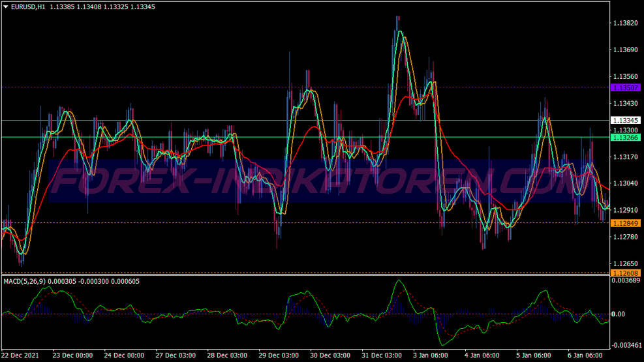The height and width of the screenshot is (362, 644).
Task: Click the 23 Dec 00:00 time label
Action: [x=72, y=355]
